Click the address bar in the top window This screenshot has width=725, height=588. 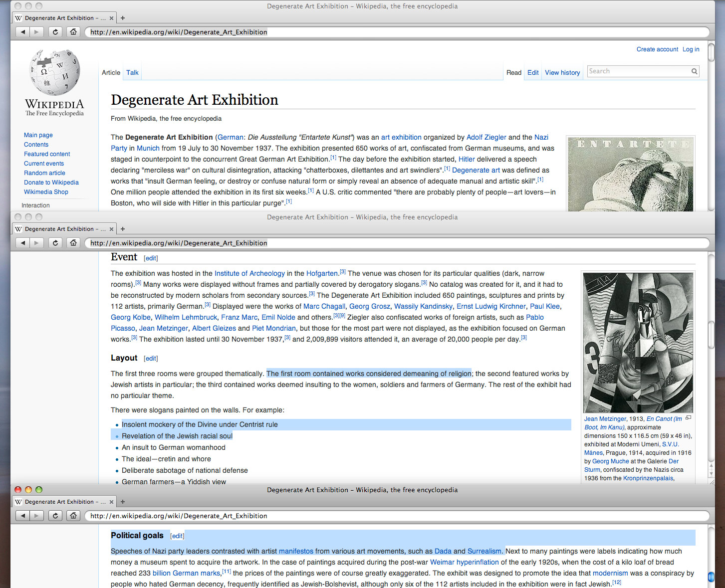(397, 32)
